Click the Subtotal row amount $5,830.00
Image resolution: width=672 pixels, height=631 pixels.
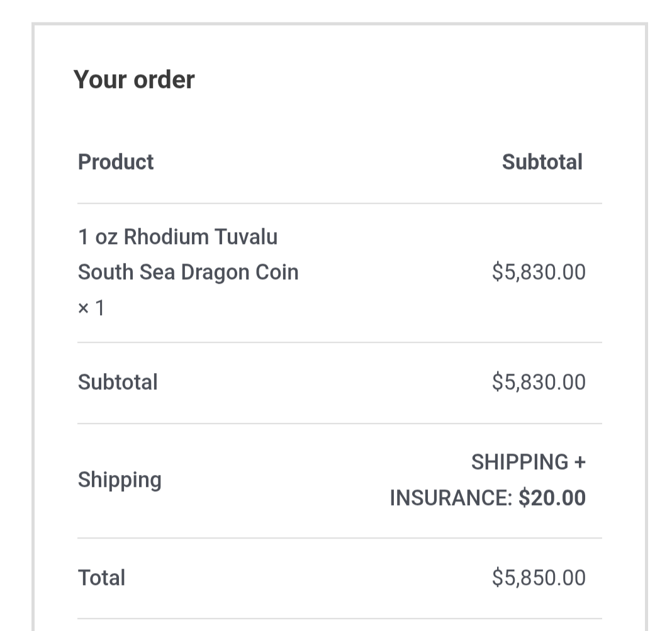pyautogui.click(x=539, y=383)
